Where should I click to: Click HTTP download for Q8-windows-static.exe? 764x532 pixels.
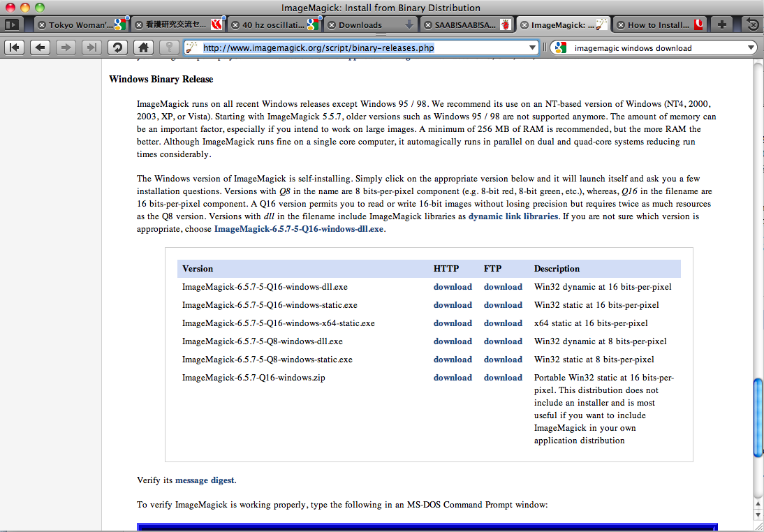(x=453, y=360)
